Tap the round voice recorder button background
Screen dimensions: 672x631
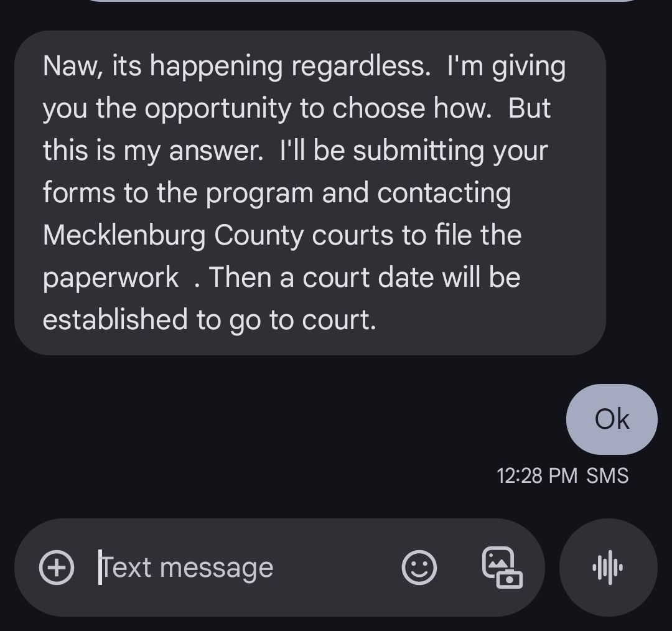tap(608, 568)
